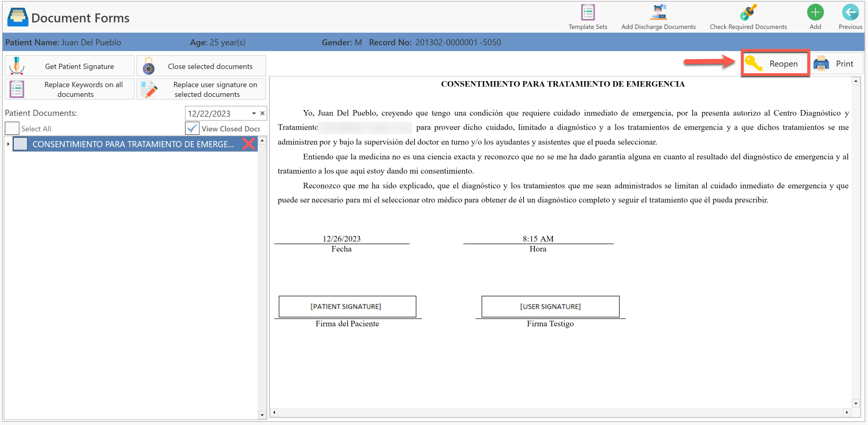
Task: Click the 8:15 AM Hora value
Action: tap(538, 239)
